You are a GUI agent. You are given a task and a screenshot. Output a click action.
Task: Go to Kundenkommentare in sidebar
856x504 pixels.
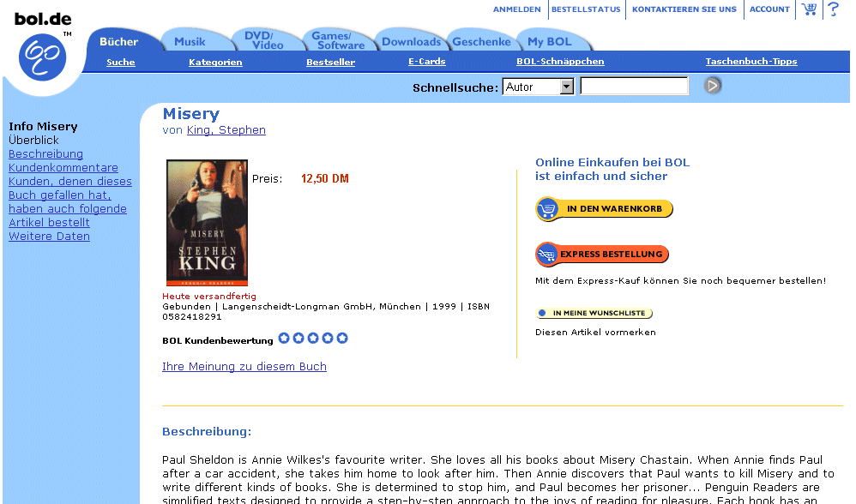coord(63,167)
